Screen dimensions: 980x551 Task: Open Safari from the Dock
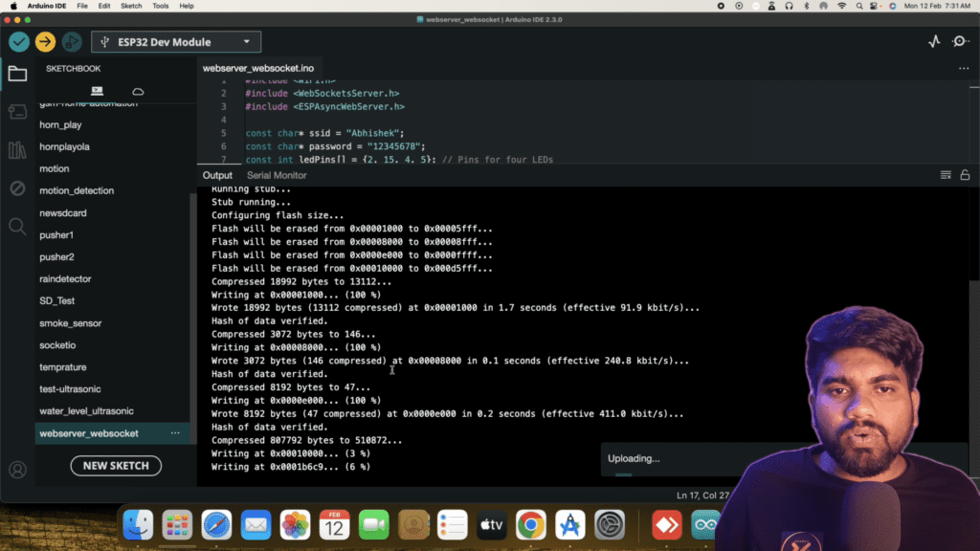[x=216, y=524]
